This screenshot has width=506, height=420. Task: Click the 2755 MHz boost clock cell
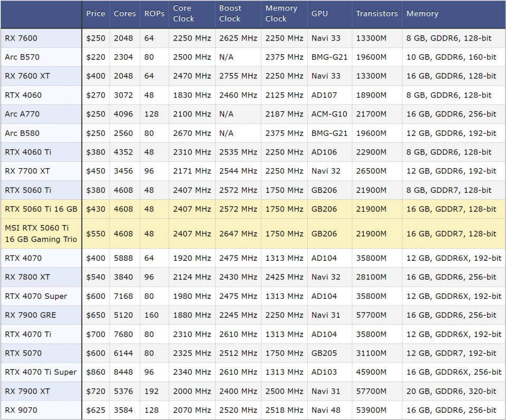(x=238, y=76)
